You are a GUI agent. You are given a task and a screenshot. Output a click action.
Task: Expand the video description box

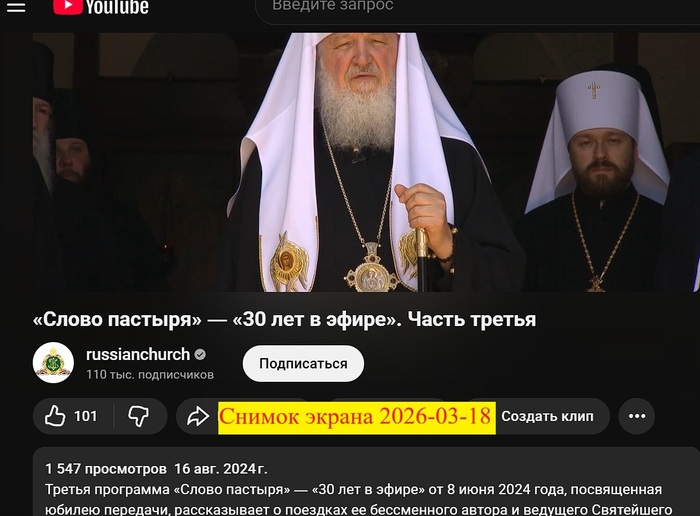pos(366,481)
